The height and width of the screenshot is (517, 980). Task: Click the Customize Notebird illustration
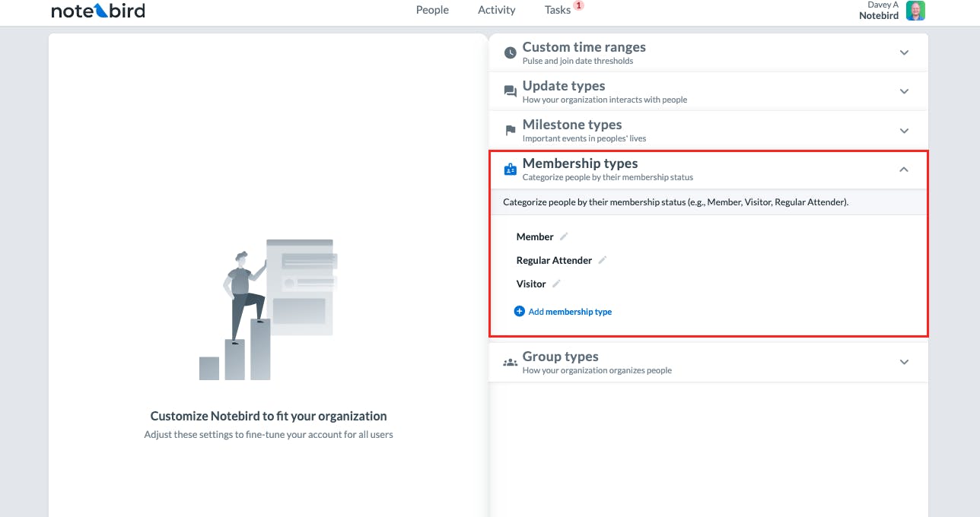(x=269, y=309)
